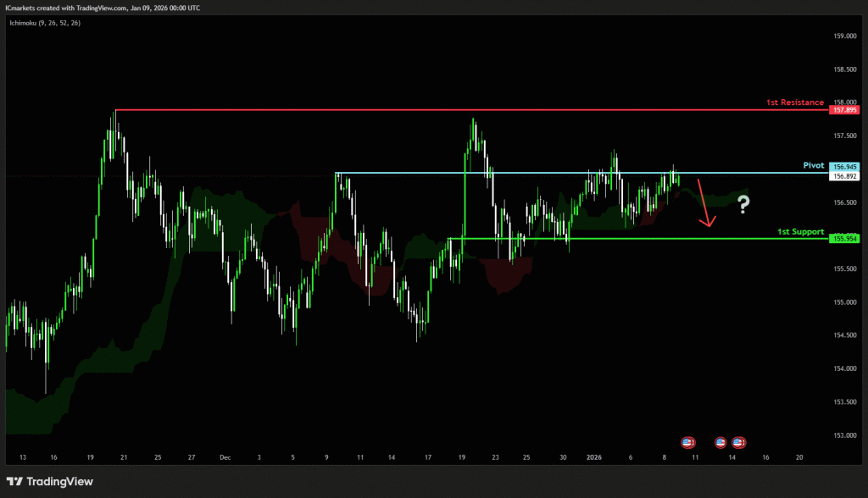The height and width of the screenshot is (498, 868).
Task: Click the rightmost US flag economic event icon
Action: (x=738, y=442)
